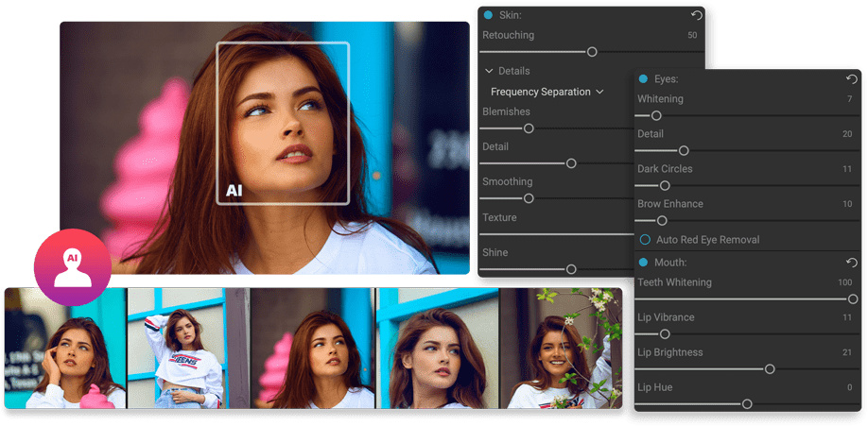Click the skin Detail slider handle
The width and height of the screenshot is (868, 426).
click(x=571, y=163)
